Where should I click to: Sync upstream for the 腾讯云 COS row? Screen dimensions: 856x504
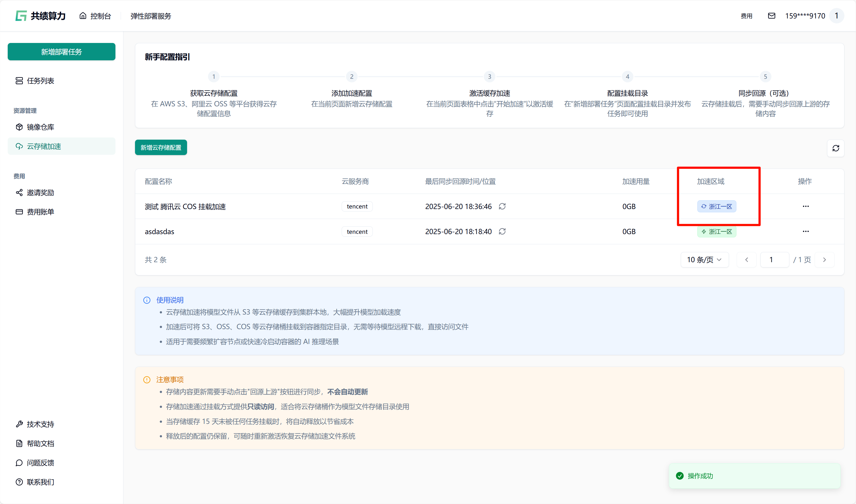pos(502,206)
